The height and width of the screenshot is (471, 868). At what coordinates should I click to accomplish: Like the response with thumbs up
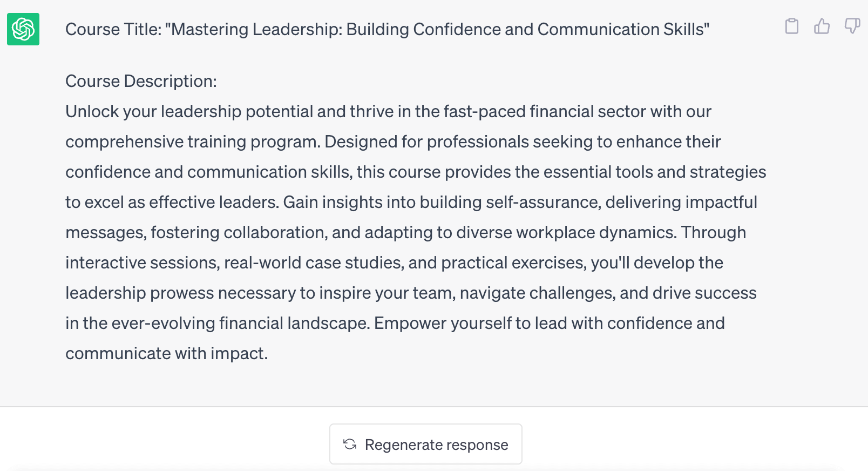(x=822, y=26)
